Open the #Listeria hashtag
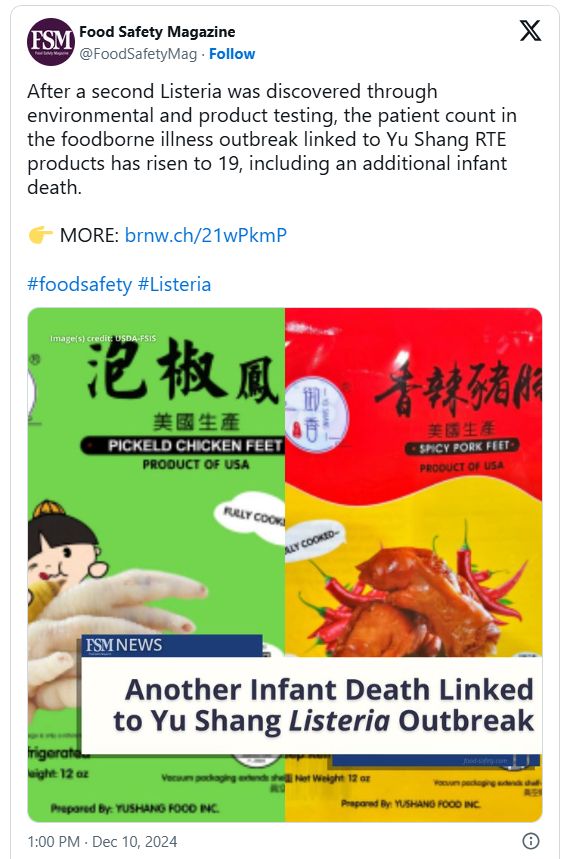This screenshot has height=859, width=566. pos(174,284)
